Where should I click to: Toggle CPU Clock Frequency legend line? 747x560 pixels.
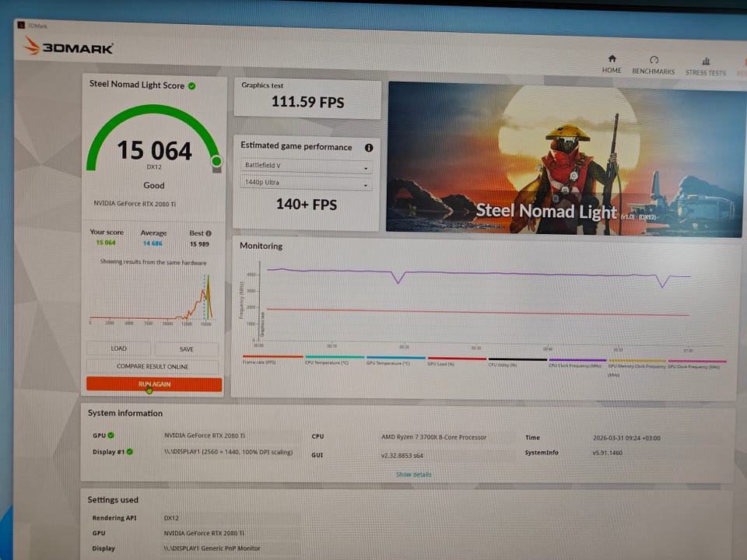(x=577, y=363)
